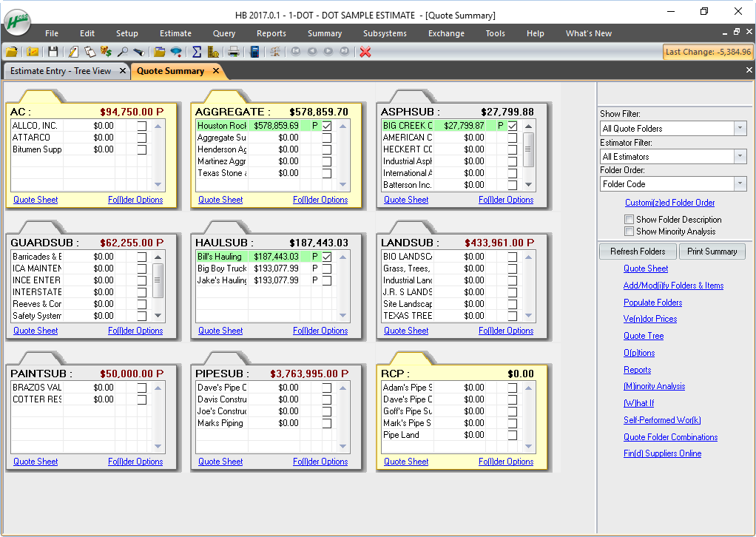Click the dollar-sign pricing toolbar icon

pyautogui.click(x=105, y=52)
